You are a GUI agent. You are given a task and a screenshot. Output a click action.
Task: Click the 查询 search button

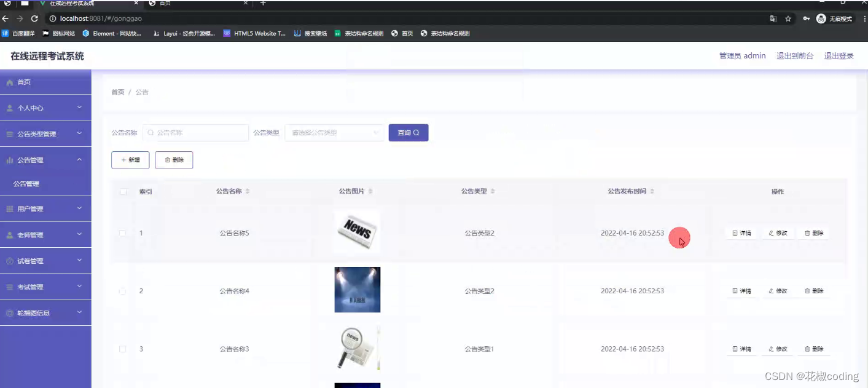[408, 132]
